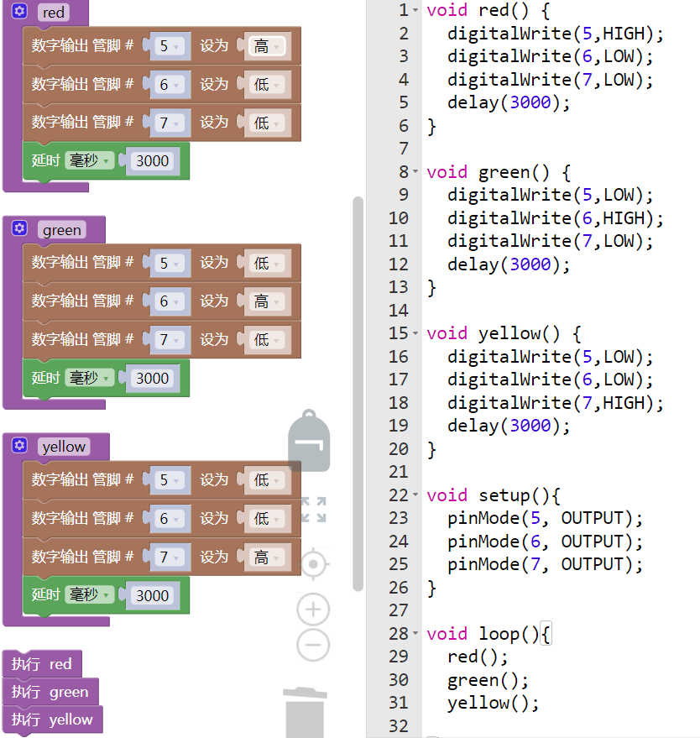Open the 毫秒 unit dropdown in red function
Image resolution: width=700 pixels, height=738 pixels.
click(x=89, y=160)
